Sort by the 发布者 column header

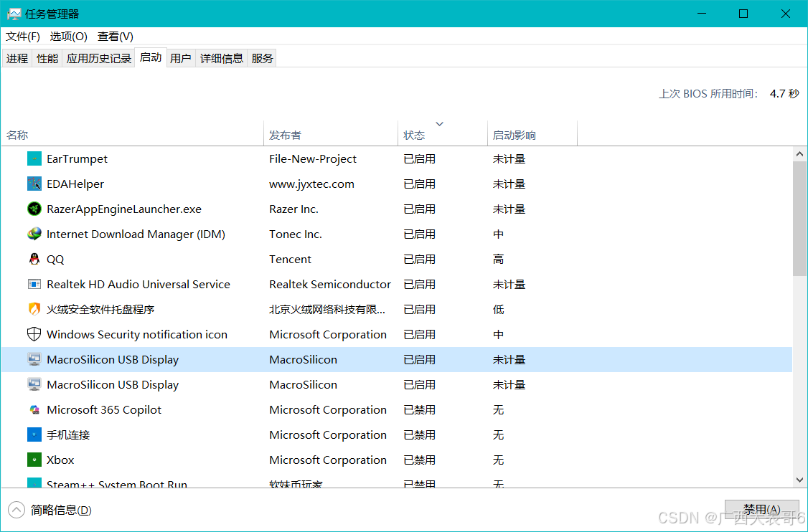coord(331,135)
